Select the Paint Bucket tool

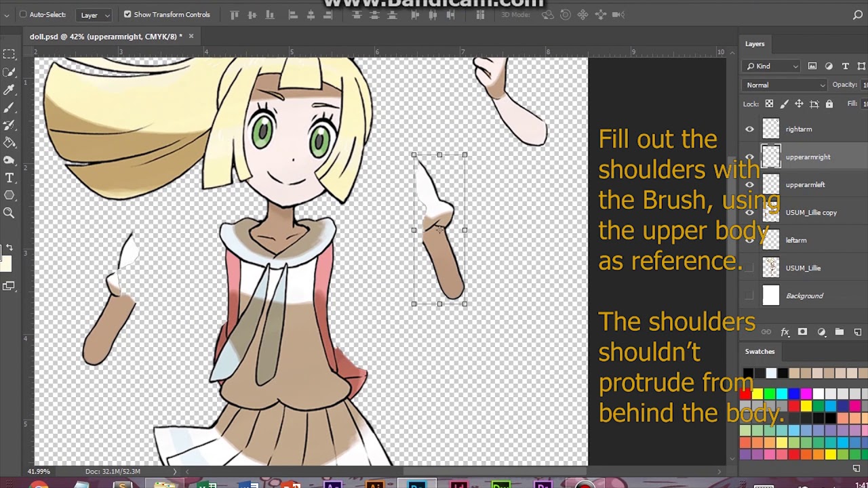[9, 142]
